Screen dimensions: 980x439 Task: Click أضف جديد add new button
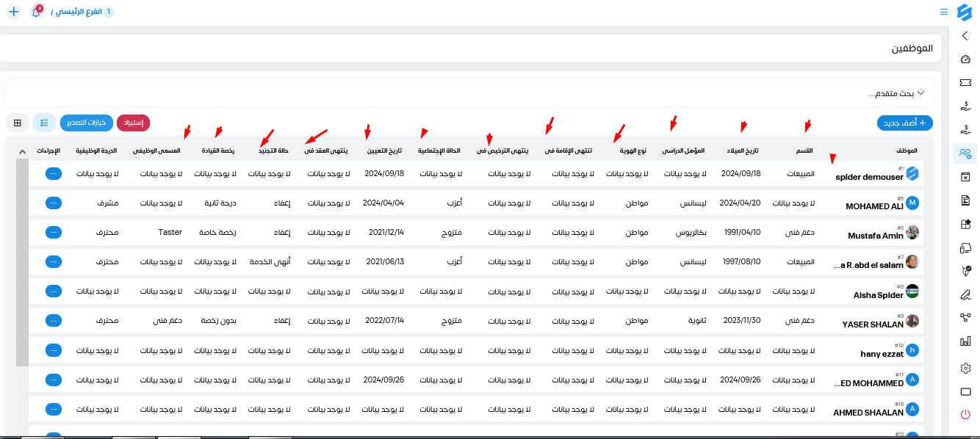pyautogui.click(x=905, y=123)
